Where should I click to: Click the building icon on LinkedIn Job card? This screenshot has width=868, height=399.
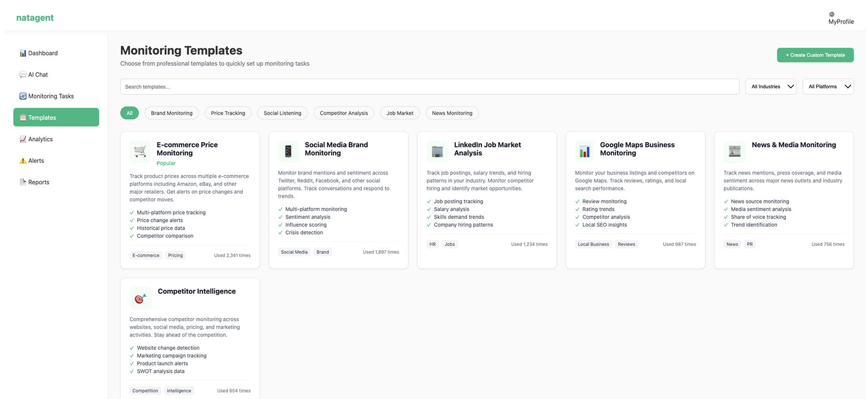[437, 151]
